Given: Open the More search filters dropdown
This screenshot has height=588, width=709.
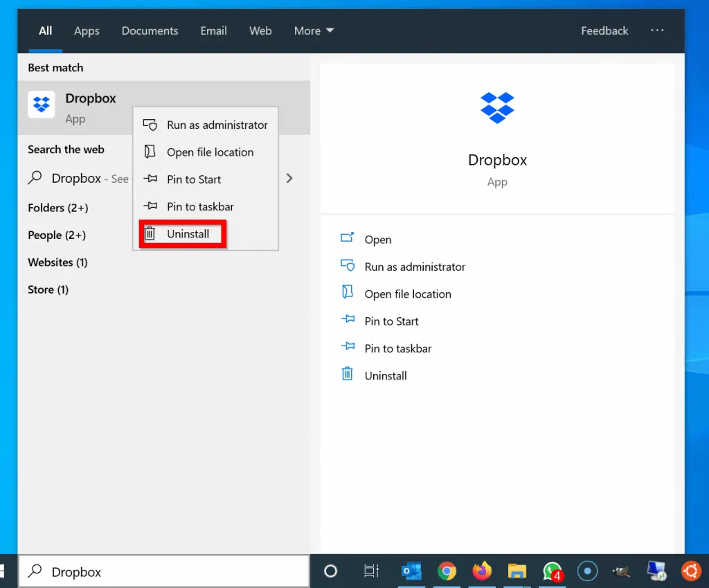Looking at the screenshot, I should click(x=313, y=30).
